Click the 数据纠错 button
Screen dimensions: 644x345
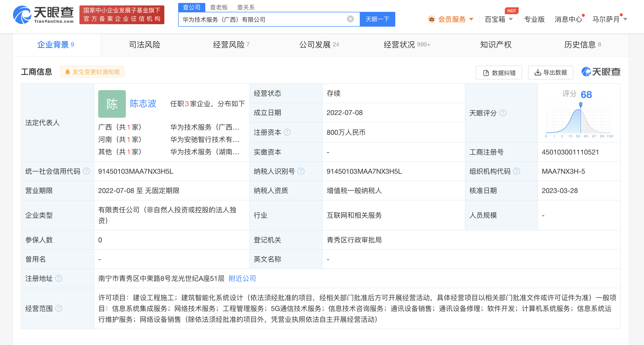[499, 73]
